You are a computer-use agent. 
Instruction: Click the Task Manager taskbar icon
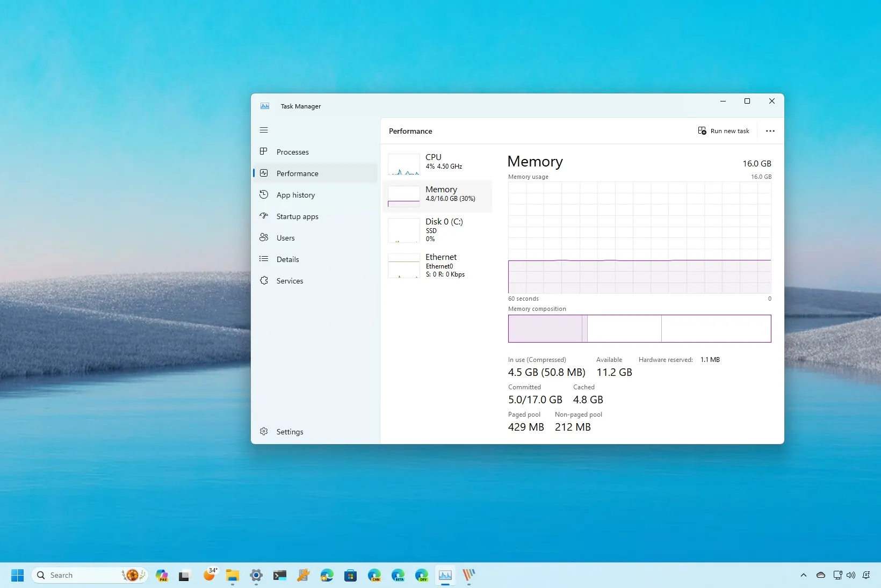click(445, 575)
